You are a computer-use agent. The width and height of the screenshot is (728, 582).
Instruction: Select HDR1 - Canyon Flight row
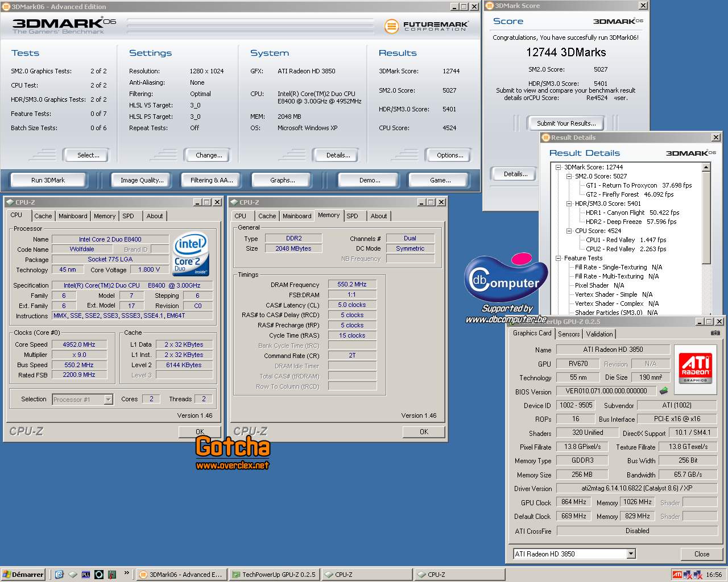pos(632,213)
